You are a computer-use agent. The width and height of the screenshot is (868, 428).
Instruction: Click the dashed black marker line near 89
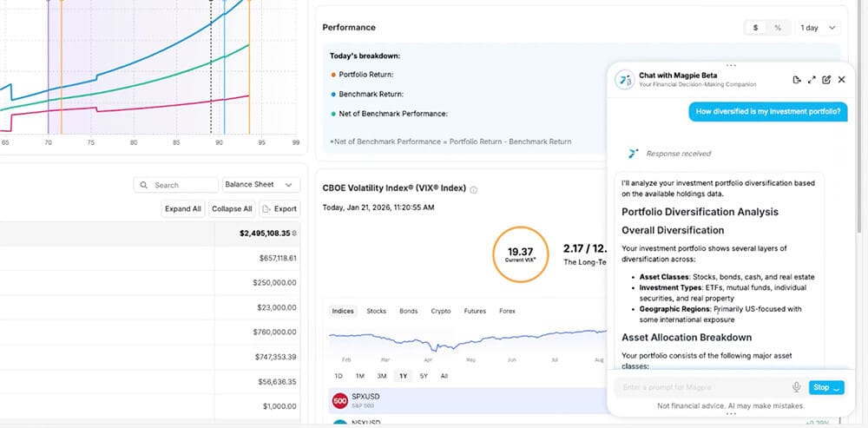211,67
